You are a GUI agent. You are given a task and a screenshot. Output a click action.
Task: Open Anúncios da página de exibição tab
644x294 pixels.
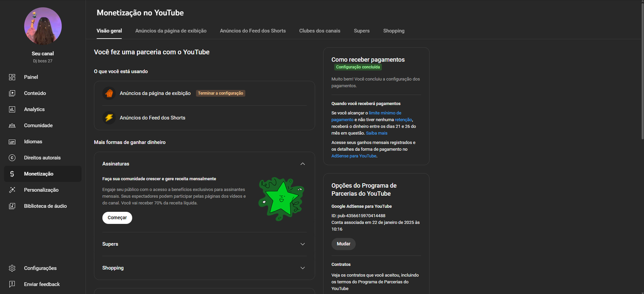(x=171, y=31)
